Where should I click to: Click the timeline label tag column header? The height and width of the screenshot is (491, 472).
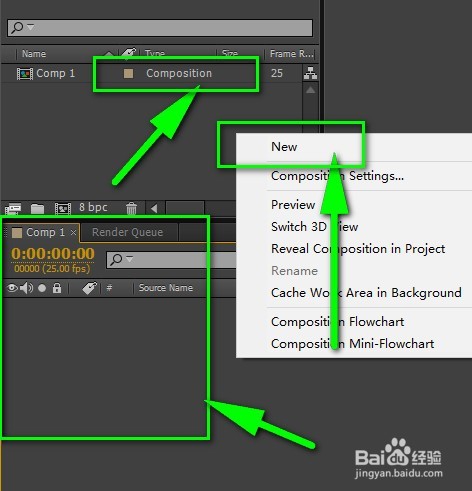pyautogui.click(x=89, y=288)
